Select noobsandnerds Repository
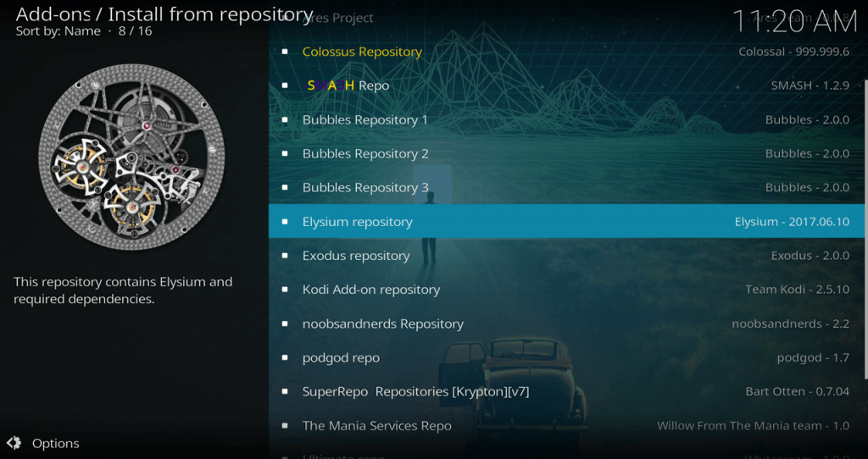Viewport: 868px width, 459px height. 567,324
